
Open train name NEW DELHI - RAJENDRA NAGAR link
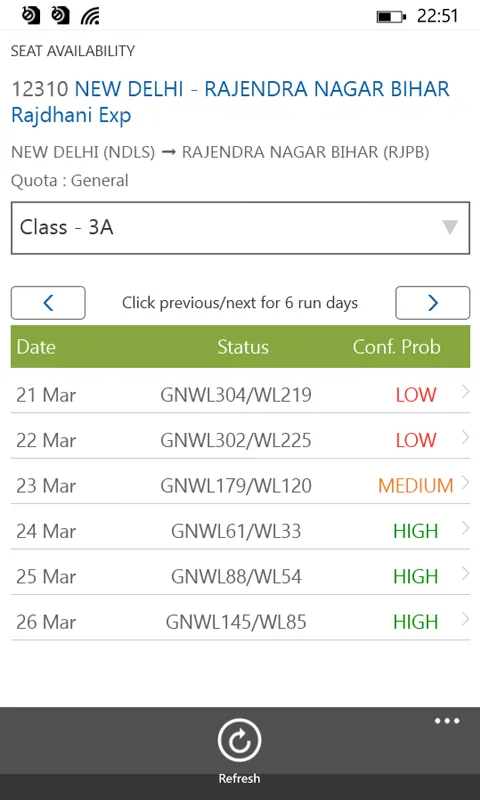[x=231, y=102]
